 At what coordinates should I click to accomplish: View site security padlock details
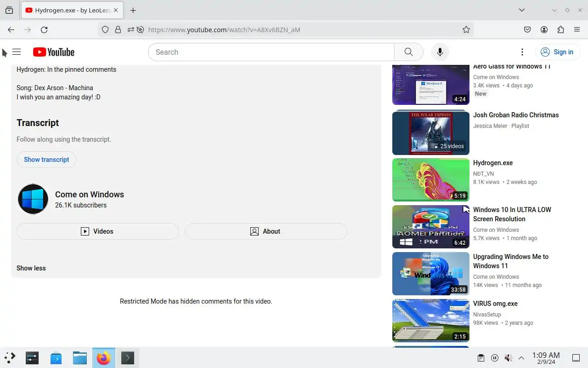click(118, 29)
